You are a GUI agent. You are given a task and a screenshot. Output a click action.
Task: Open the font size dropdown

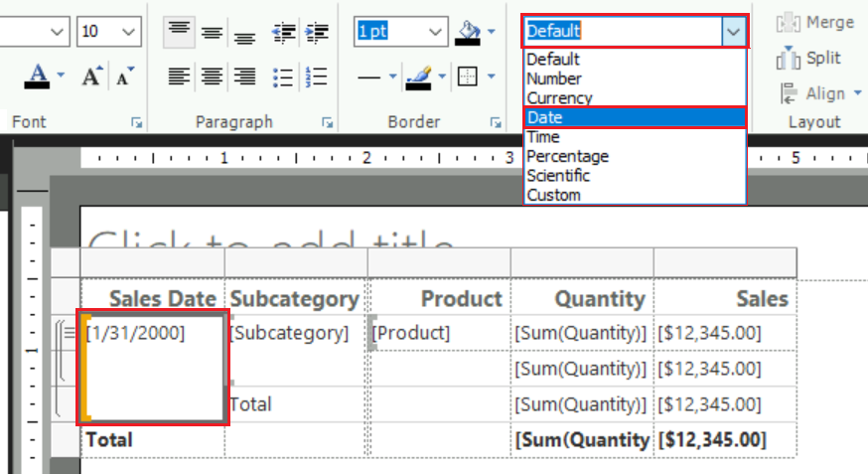coord(128,32)
